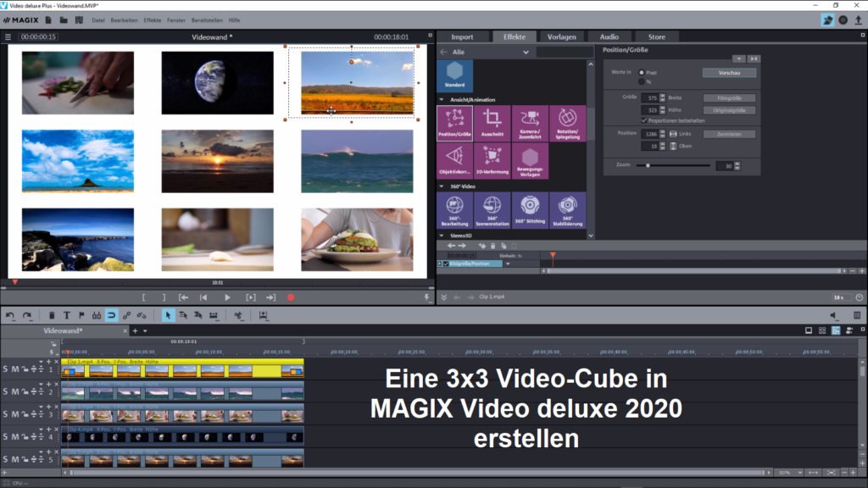
Task: Expand Bildgröße/Position keyframe row triangle
Action: 440,264
